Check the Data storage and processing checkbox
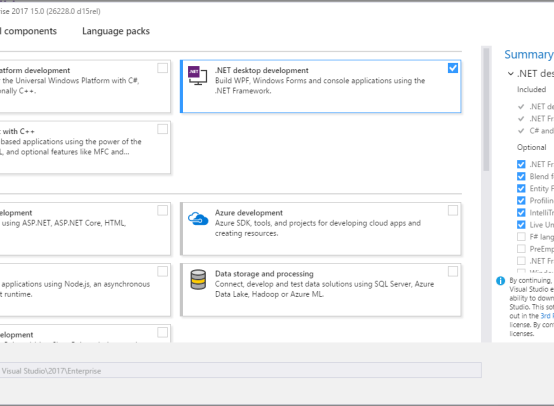 453,271
